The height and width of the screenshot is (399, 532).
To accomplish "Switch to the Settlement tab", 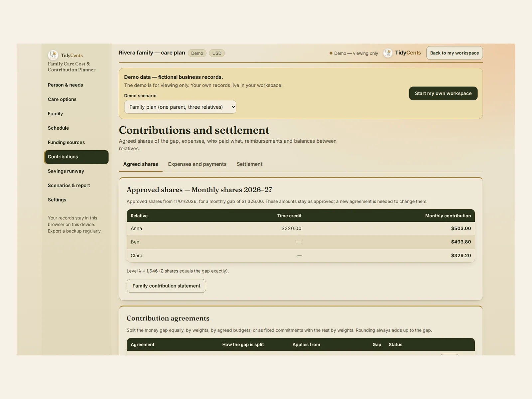I will tap(249, 164).
